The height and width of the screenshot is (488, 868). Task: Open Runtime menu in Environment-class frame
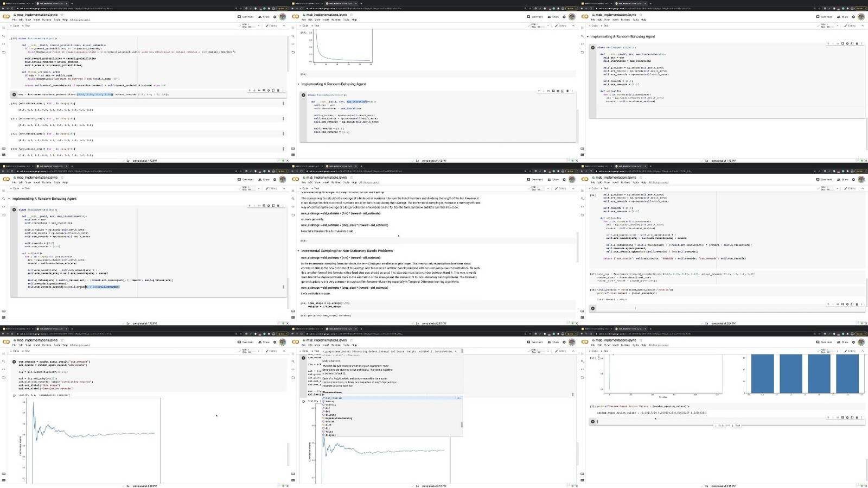(x=47, y=20)
